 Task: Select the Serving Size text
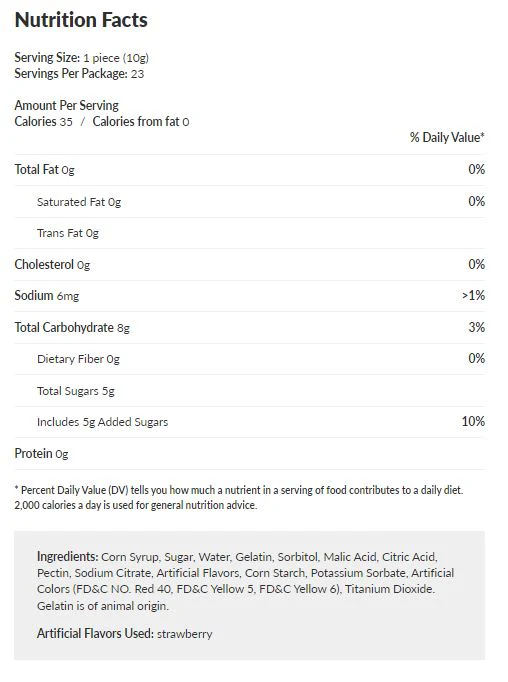(x=81, y=57)
